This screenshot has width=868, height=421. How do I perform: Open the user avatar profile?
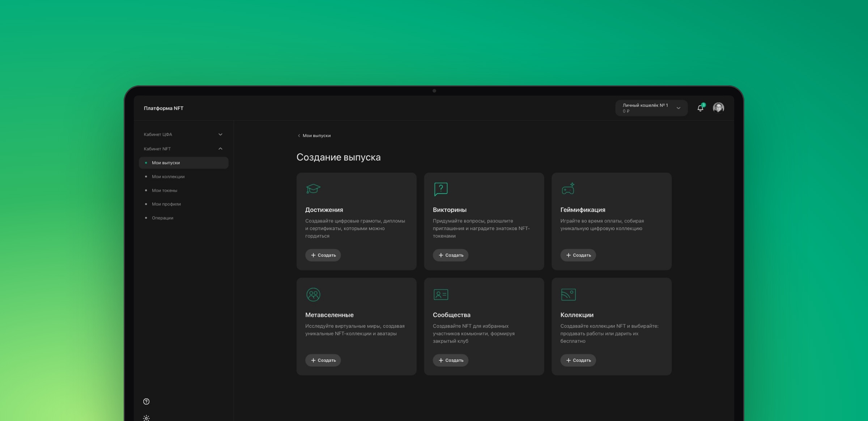point(718,108)
